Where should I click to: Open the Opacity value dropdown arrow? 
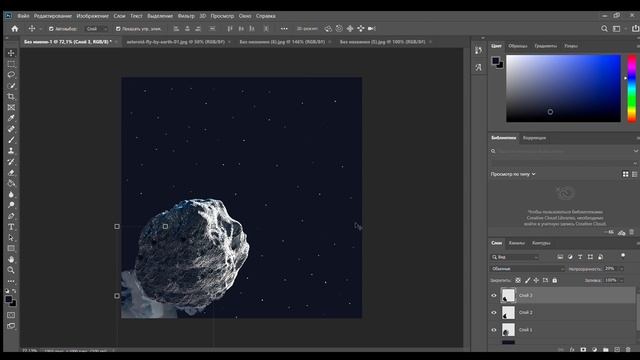click(621, 269)
